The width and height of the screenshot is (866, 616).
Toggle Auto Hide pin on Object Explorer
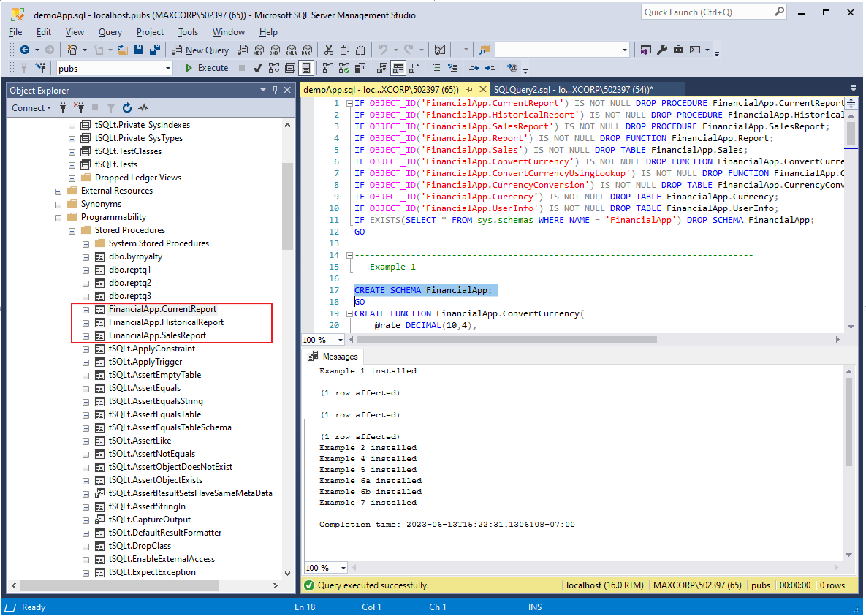[276, 90]
